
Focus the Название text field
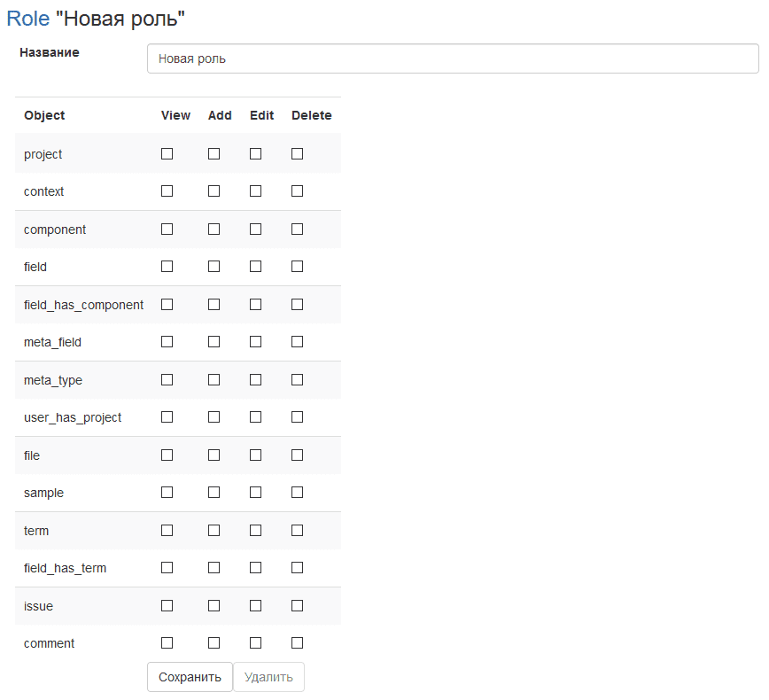click(453, 58)
